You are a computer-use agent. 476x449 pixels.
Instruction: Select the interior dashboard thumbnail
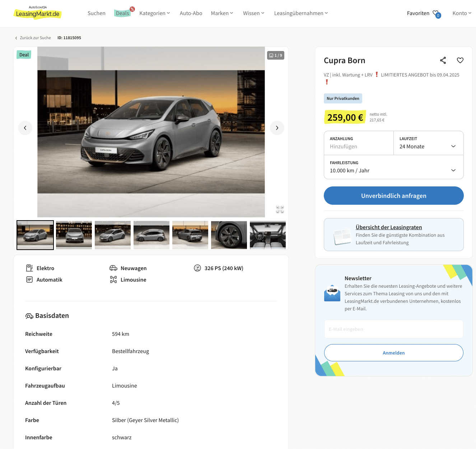coord(268,235)
